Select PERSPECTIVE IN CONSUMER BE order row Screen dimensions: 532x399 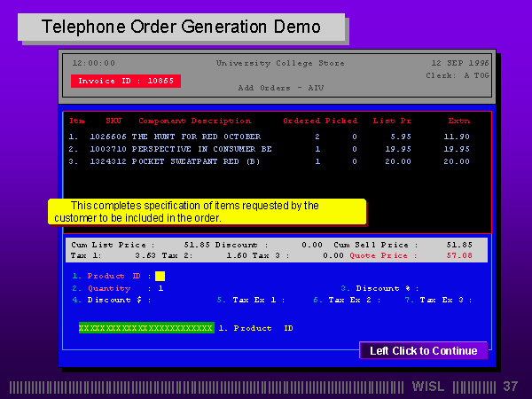201,149
